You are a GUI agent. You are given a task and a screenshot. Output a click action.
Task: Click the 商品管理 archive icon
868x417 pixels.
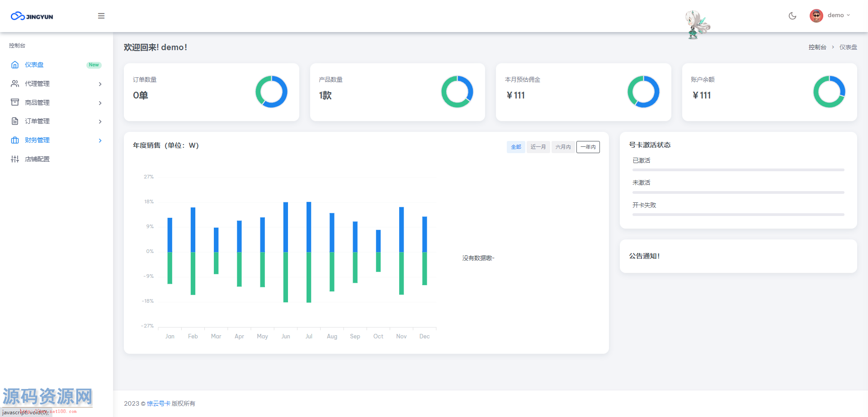15,103
